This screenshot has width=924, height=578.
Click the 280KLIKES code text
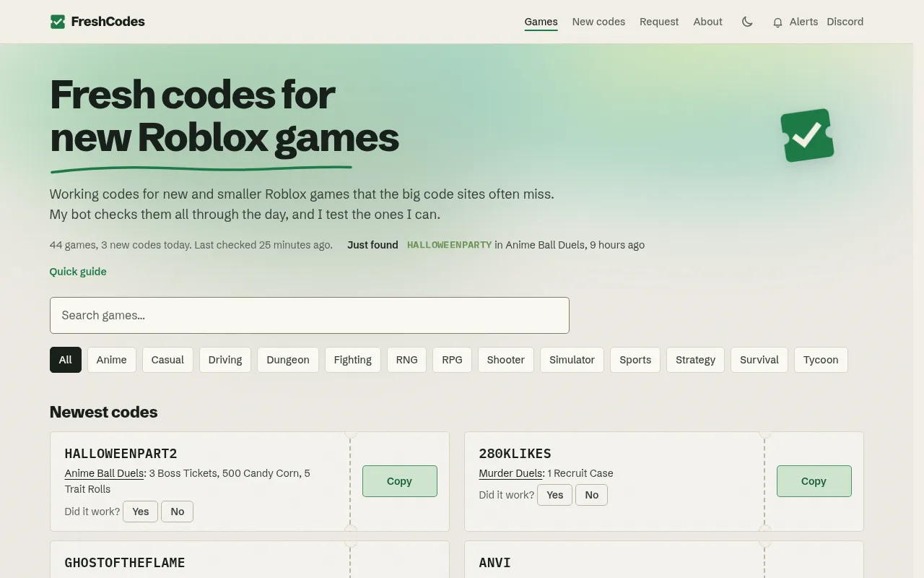[515, 454]
